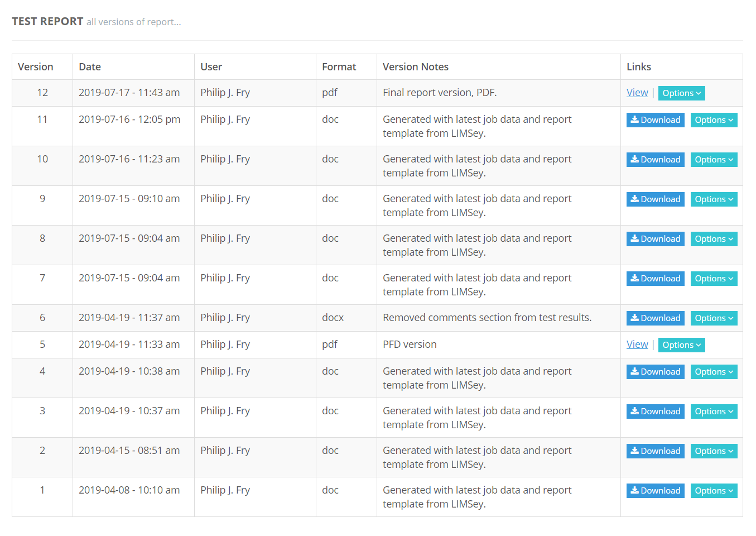Download version 11 of the report
756x536 pixels.
(x=655, y=120)
